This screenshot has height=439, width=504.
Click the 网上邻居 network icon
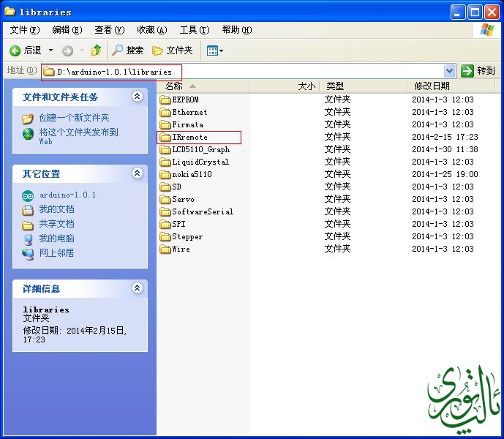pyautogui.click(x=28, y=254)
